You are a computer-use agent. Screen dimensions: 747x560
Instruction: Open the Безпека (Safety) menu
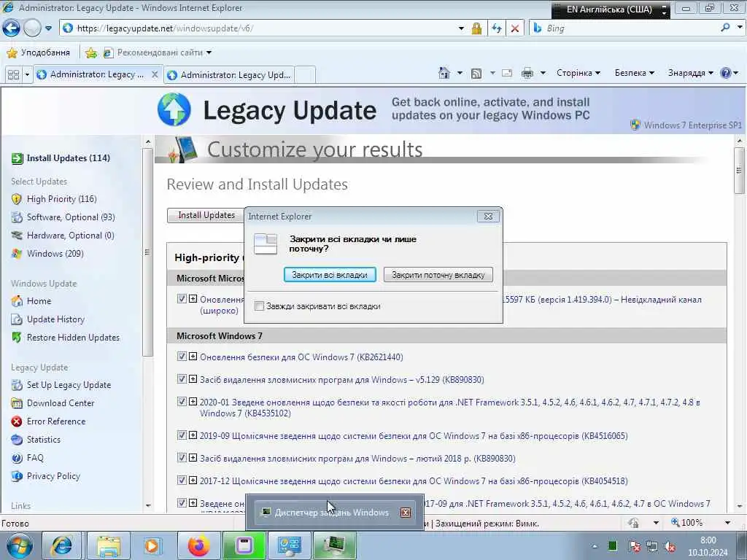634,73
